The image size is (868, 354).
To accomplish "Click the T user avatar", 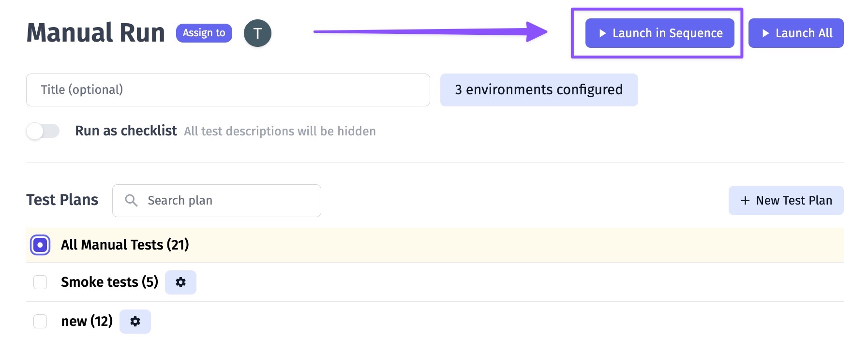I will point(257,33).
